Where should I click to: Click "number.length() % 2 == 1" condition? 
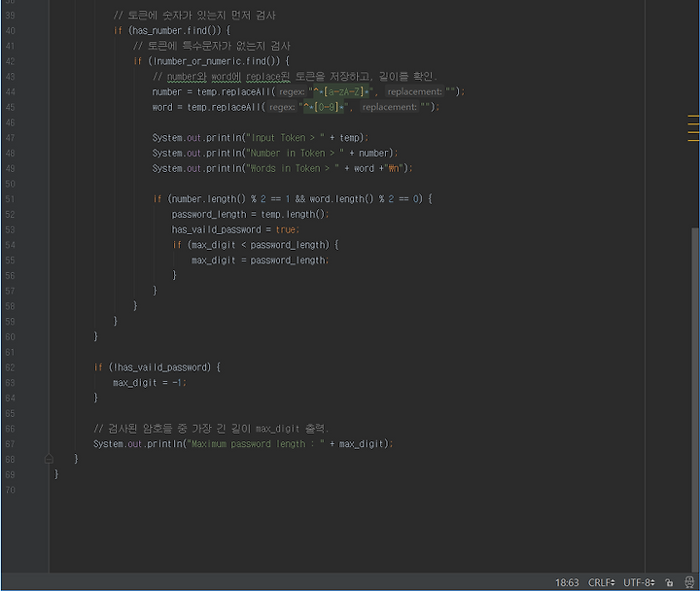[x=230, y=199]
